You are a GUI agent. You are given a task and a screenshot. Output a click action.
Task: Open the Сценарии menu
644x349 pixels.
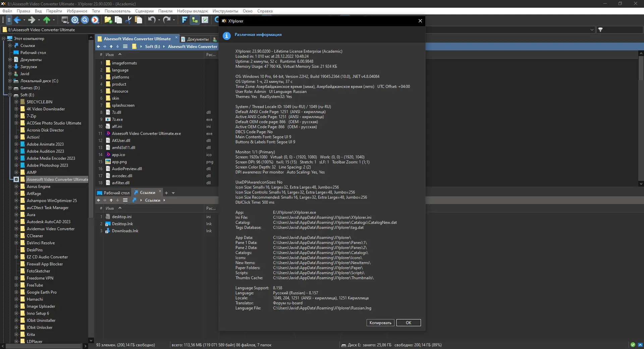click(144, 11)
